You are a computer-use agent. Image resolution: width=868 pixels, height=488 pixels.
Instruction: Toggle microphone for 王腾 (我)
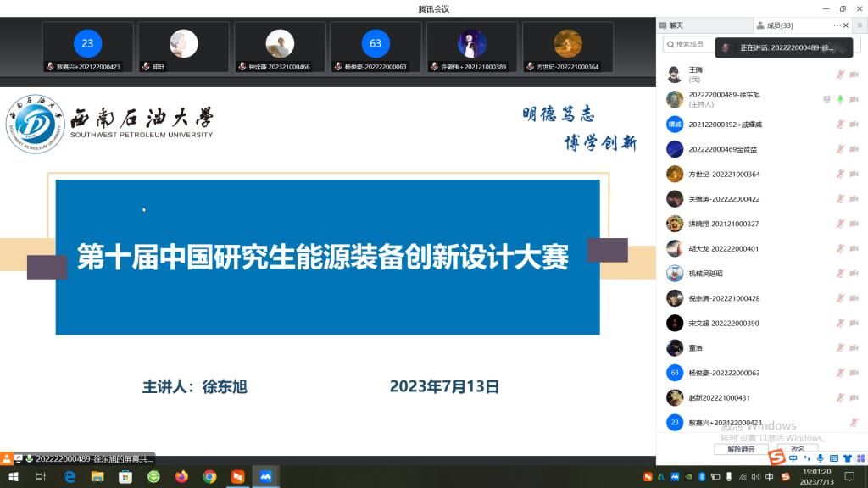tap(840, 75)
